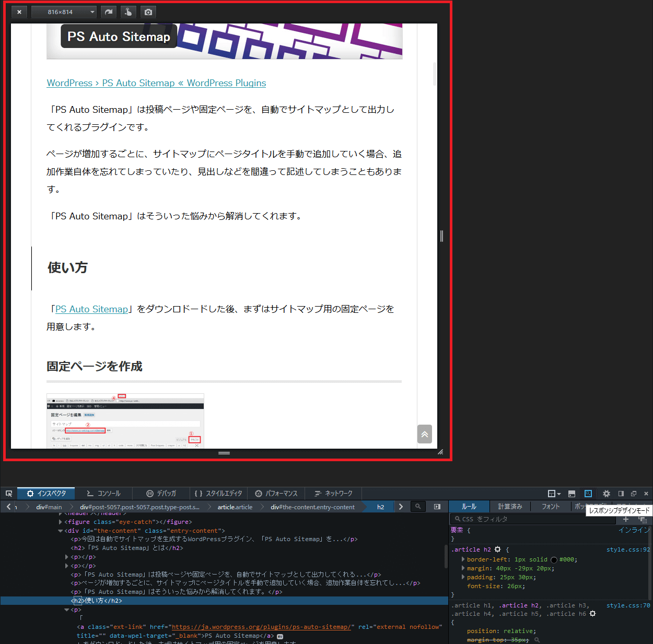Select h2「PS Auto Sitemap」とは node
The height and width of the screenshot is (644, 653).
tap(127, 548)
